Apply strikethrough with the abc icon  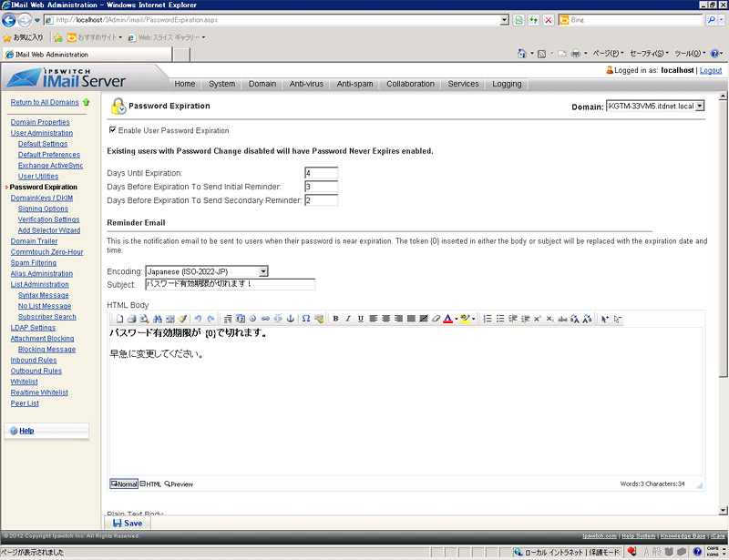tap(562, 319)
